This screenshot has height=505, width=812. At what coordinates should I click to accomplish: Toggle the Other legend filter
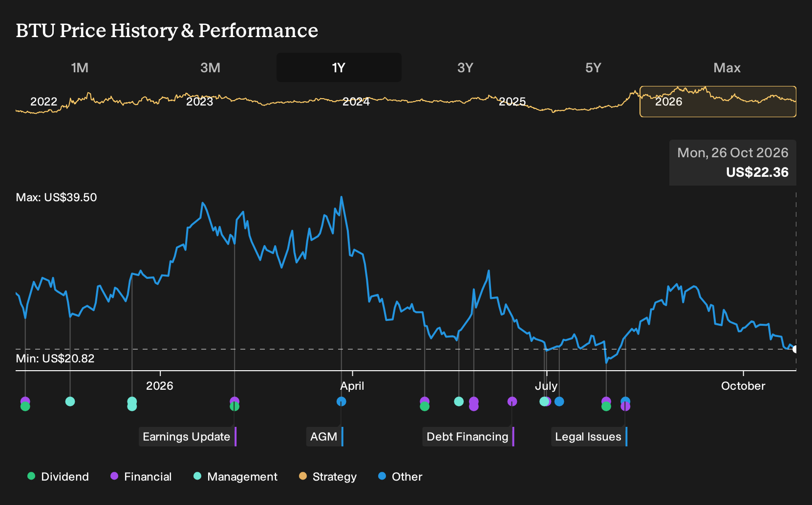tap(400, 477)
